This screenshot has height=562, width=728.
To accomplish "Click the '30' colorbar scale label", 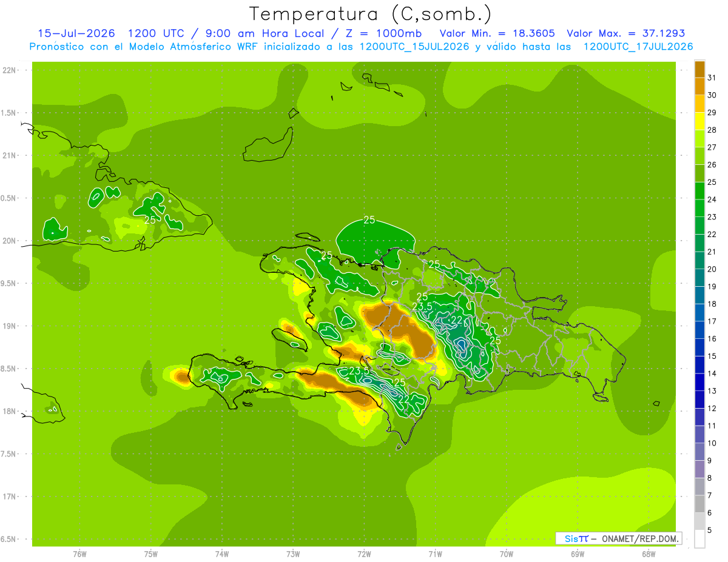I will pyautogui.click(x=712, y=95).
